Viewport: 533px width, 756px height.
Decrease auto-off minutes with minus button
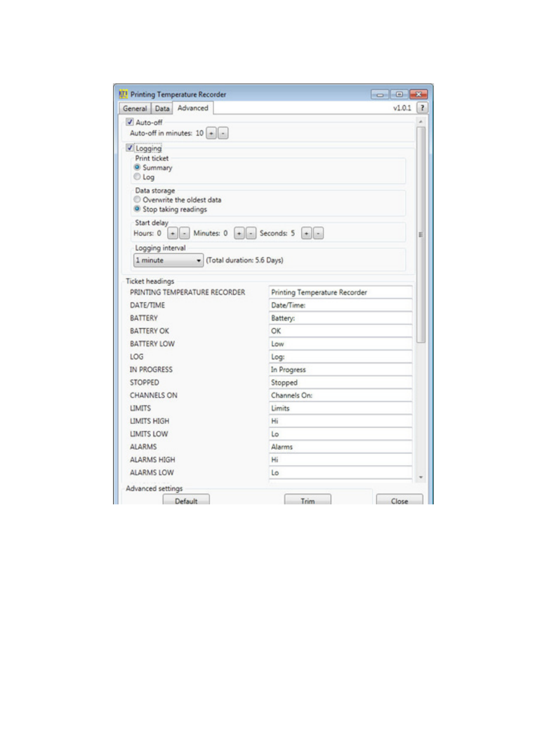tap(223, 133)
